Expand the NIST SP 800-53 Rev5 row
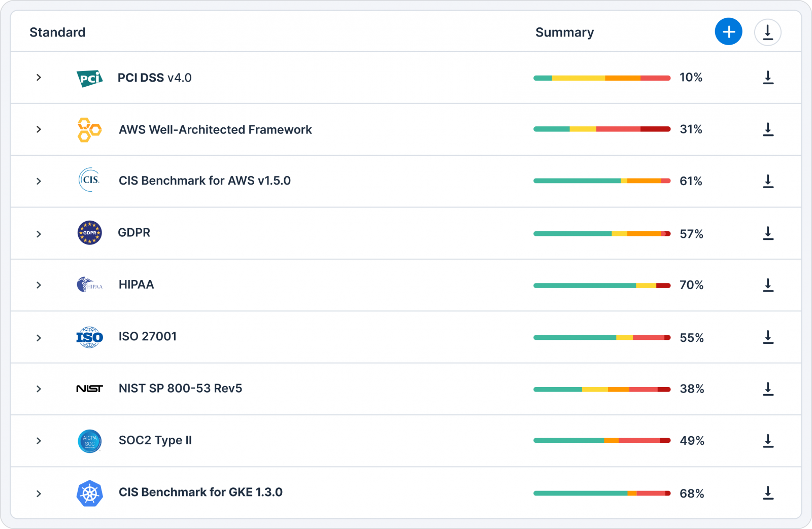 point(39,389)
